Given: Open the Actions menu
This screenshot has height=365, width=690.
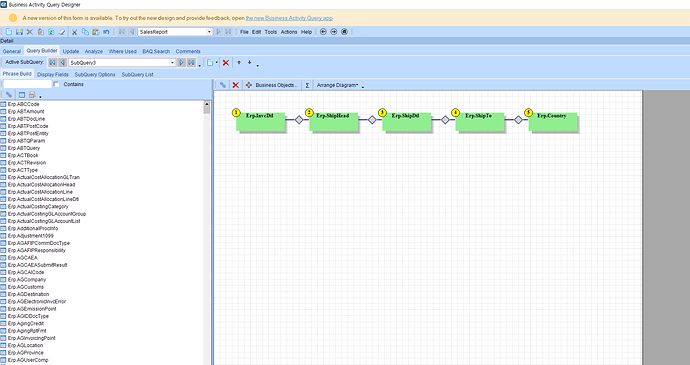Looking at the screenshot, I should tap(289, 32).
